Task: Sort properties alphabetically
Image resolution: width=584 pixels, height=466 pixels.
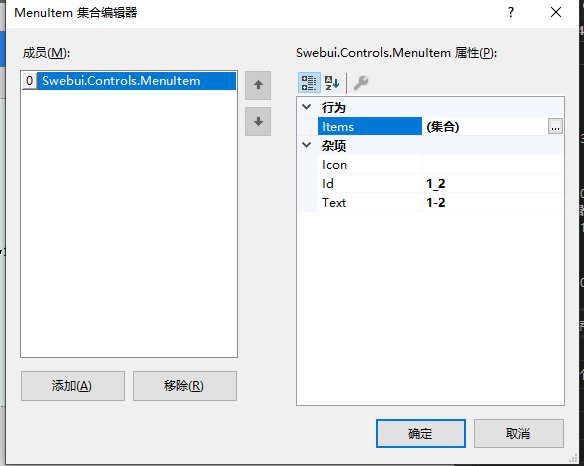Action: pos(332,83)
